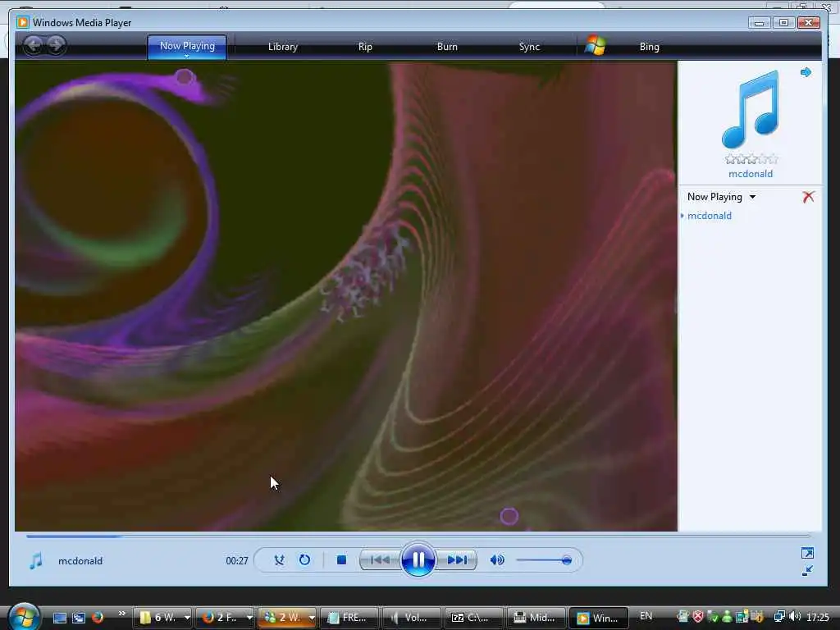Toggle repeat playback
Screen dimensions: 840x630
pos(304,560)
